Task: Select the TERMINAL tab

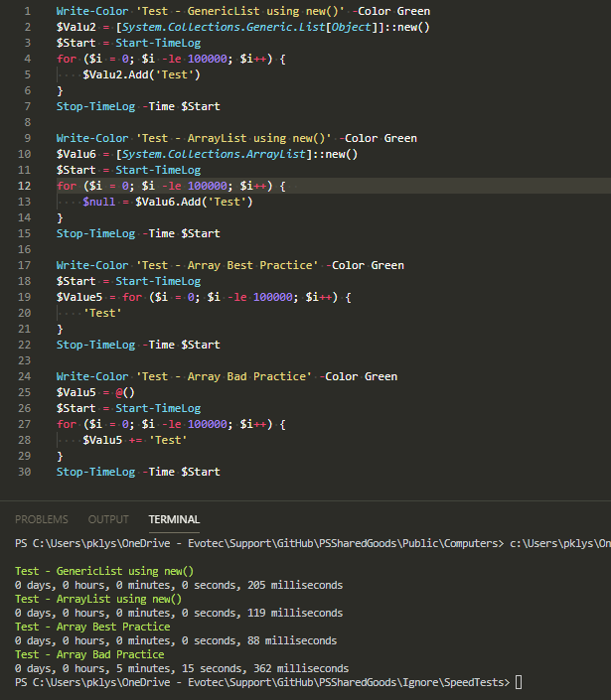Action: pos(174,519)
